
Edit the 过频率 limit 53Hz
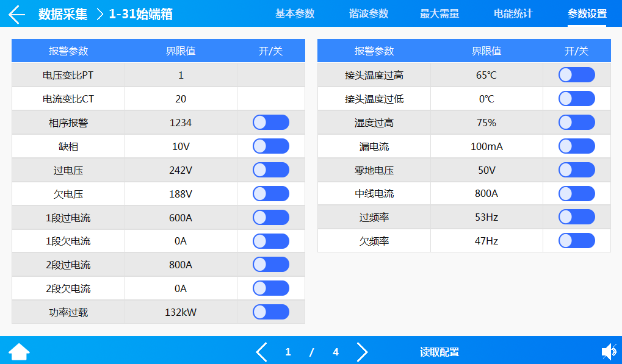click(x=486, y=217)
